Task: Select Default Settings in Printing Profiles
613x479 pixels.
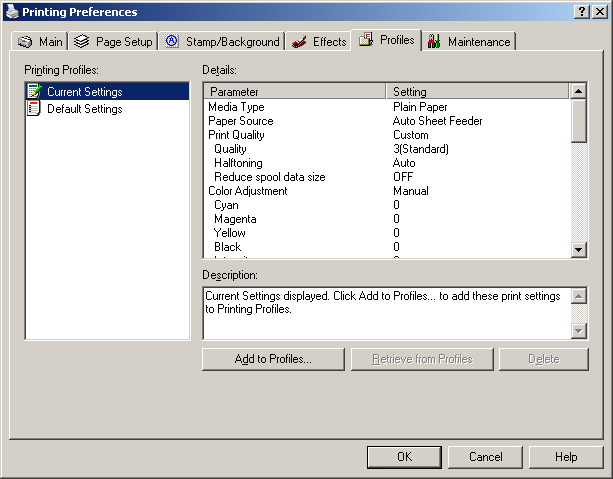Action: tap(84, 109)
